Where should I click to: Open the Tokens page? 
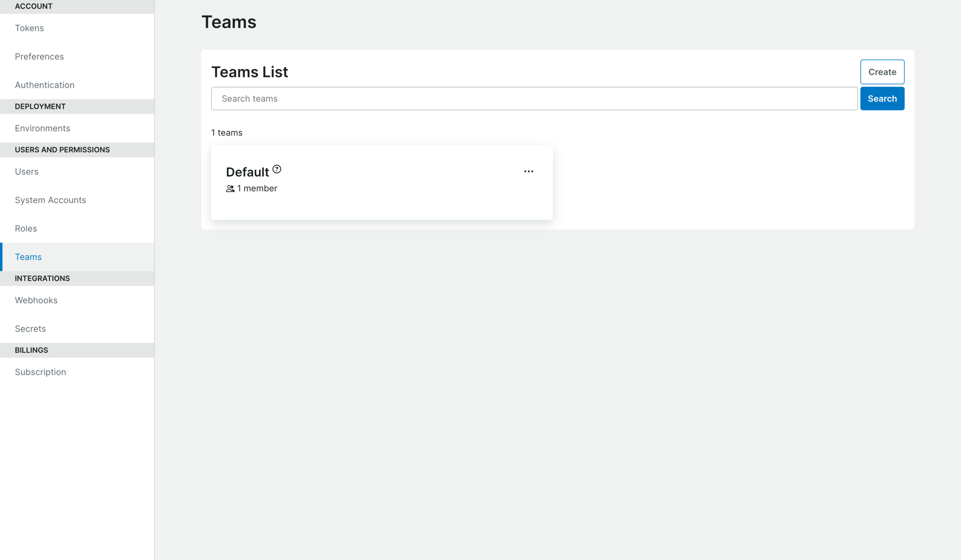tap(29, 28)
